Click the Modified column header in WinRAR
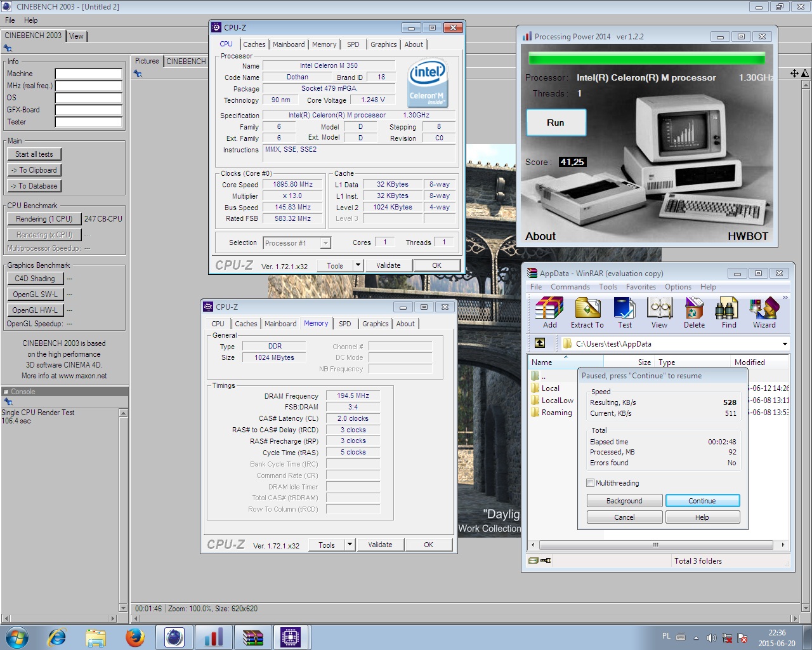Image resolution: width=812 pixels, height=650 pixels. [x=760, y=362]
